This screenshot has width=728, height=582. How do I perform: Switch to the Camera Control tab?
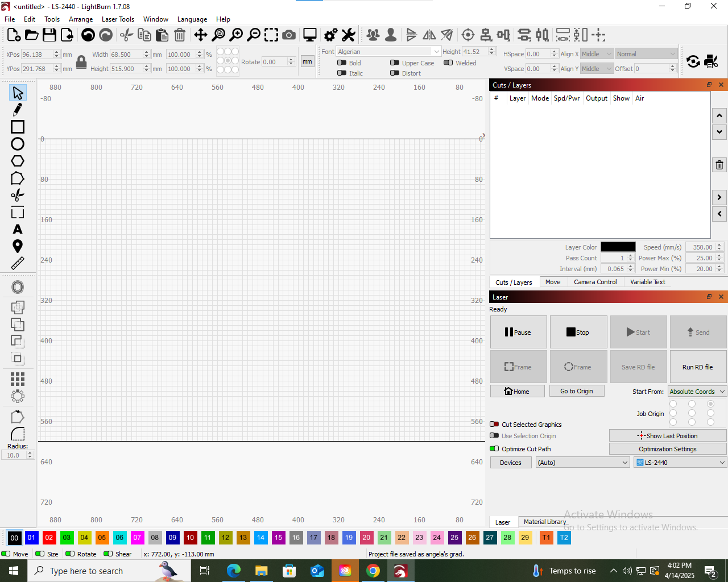coord(595,281)
